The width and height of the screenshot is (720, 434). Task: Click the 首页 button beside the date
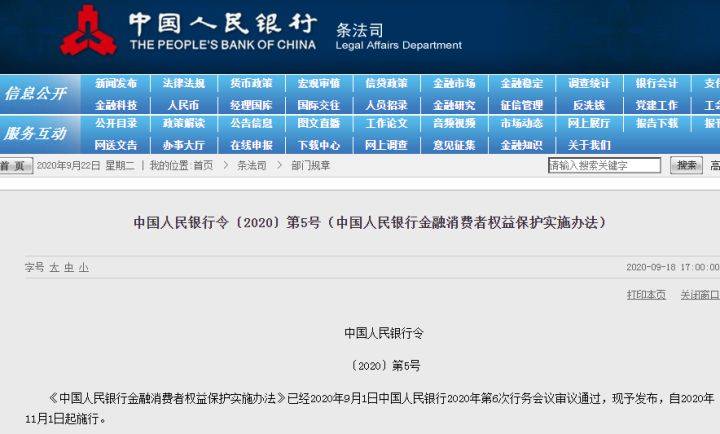pyautogui.click(x=16, y=165)
